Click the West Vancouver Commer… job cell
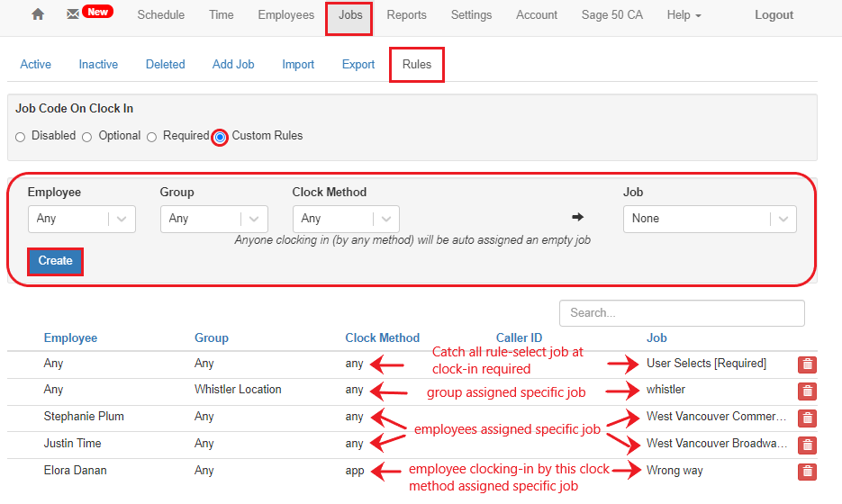Viewport: 842px width, 504px height. [x=716, y=417]
